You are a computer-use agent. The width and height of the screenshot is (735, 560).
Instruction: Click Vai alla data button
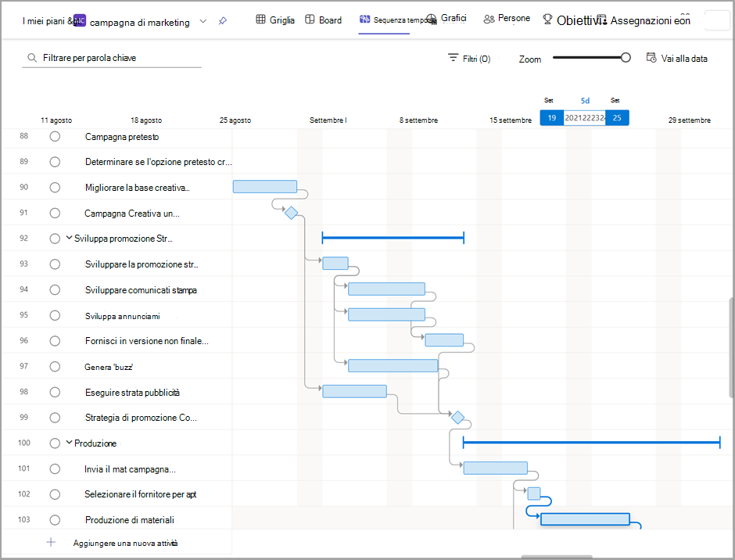coord(677,58)
